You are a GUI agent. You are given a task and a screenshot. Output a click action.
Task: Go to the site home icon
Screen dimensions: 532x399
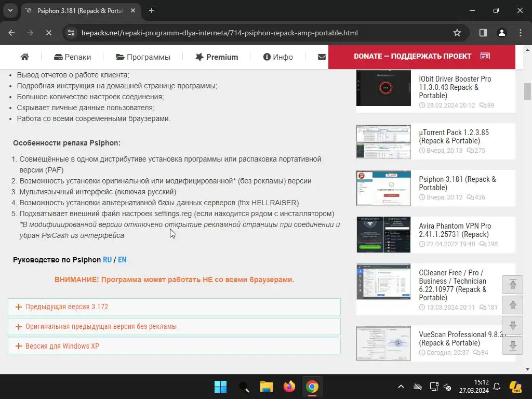point(24,57)
